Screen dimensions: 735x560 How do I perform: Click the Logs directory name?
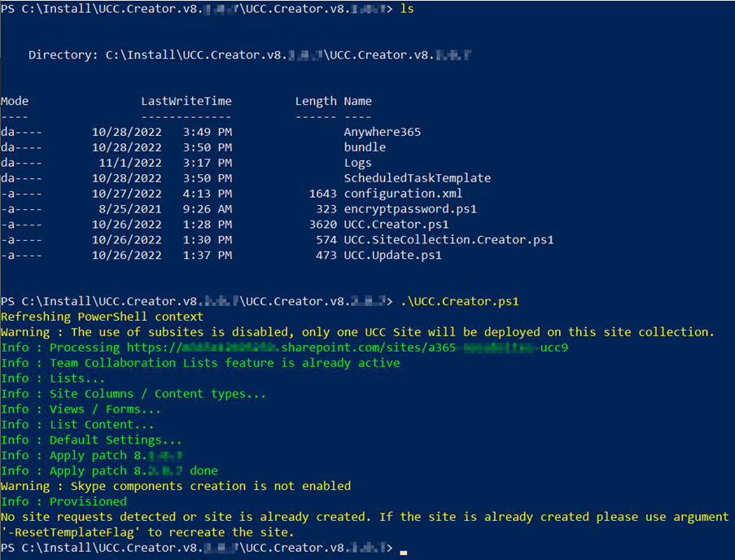[357, 163]
